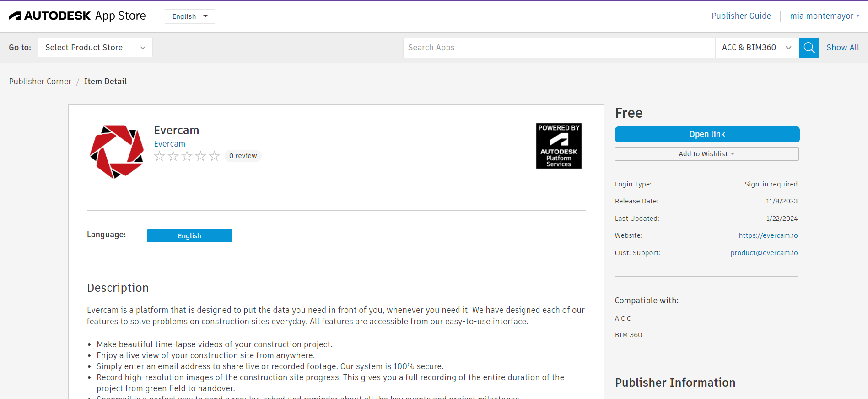Click the Login Type: label

[633, 184]
